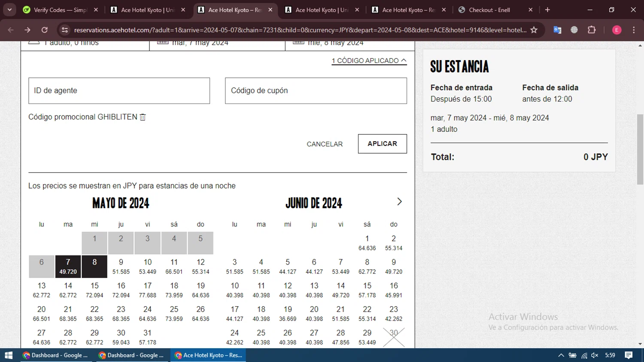Close the active Ace Hotel Kyoto tab
This screenshot has width=644, height=362.
tap(270, 9)
